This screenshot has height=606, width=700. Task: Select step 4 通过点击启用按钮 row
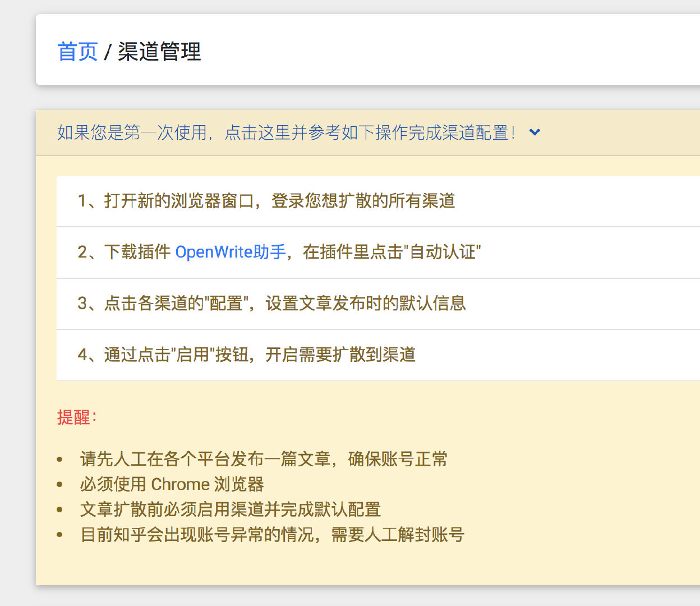click(378, 355)
